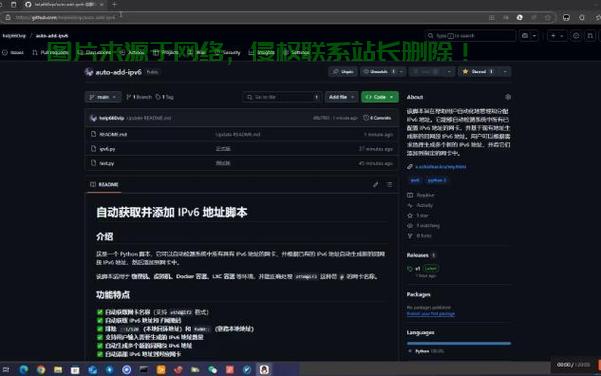Click the auto-add-ipv6 repository title

[118, 72]
